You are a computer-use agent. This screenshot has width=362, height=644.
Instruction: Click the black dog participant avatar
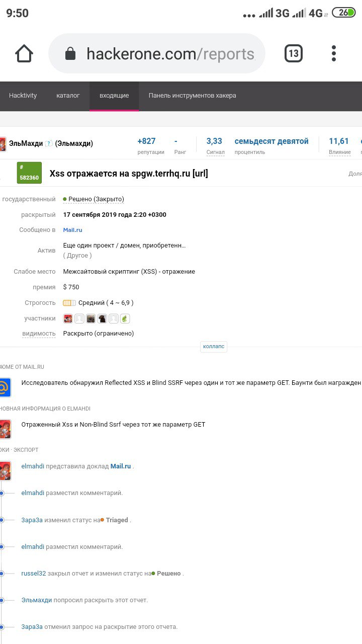(102, 318)
